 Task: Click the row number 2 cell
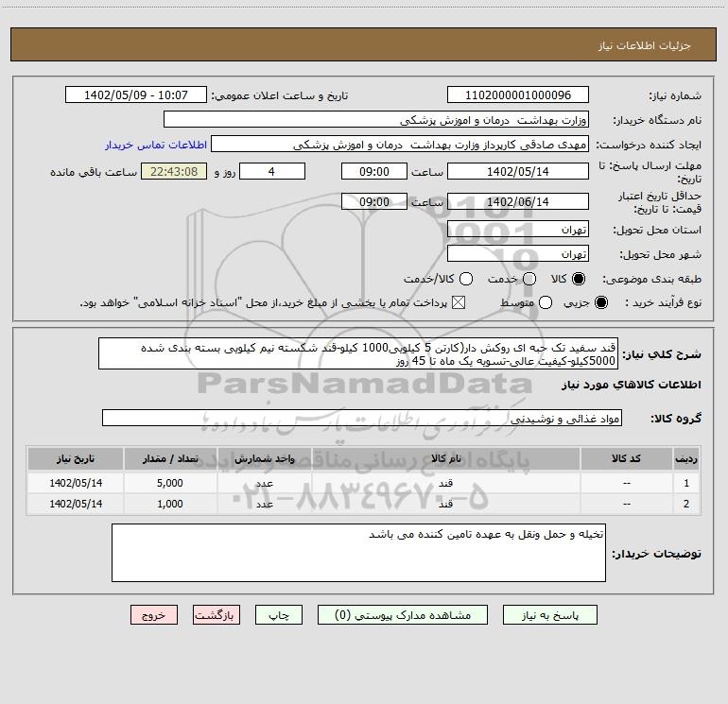point(686,504)
